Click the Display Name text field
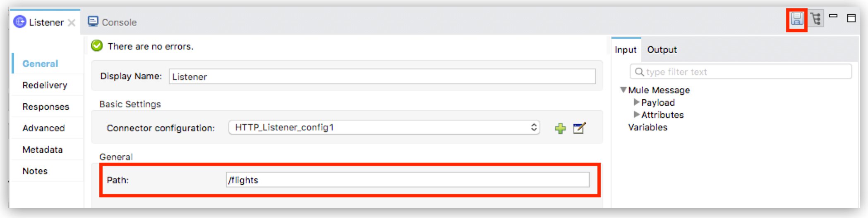 point(382,77)
